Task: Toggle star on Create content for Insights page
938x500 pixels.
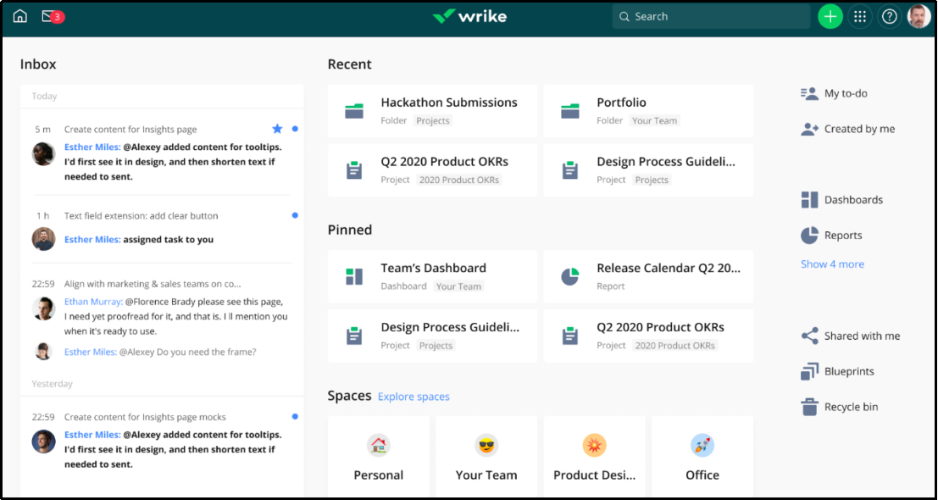Action: point(277,129)
